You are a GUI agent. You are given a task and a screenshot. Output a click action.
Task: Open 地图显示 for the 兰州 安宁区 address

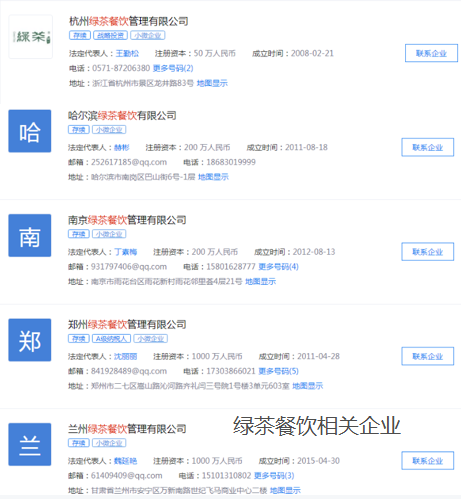coord(285,490)
